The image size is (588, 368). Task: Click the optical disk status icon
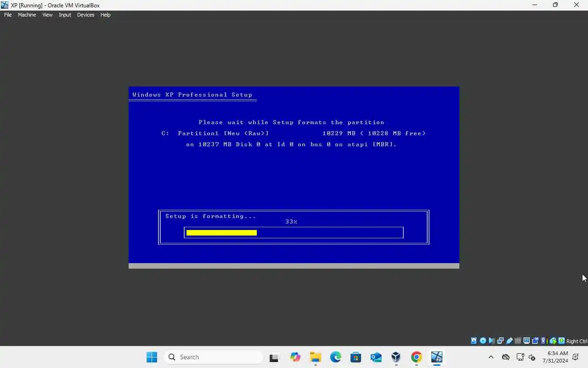click(x=483, y=341)
